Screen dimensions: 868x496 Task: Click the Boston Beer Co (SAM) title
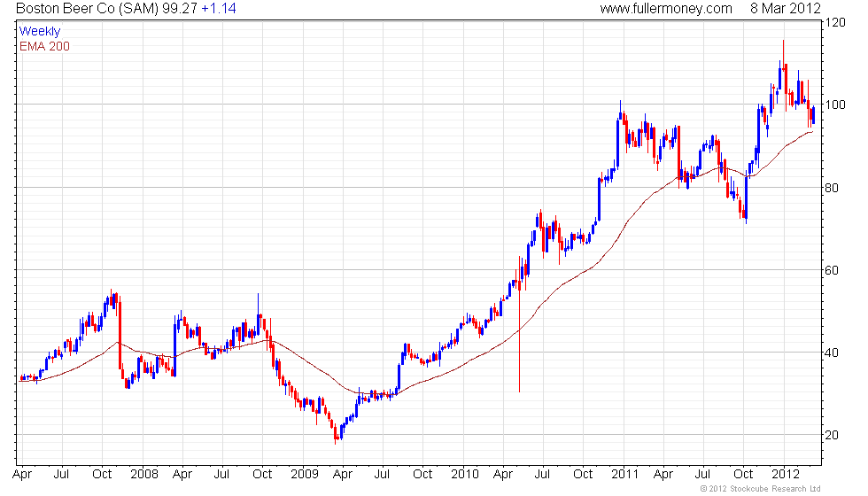click(x=88, y=9)
